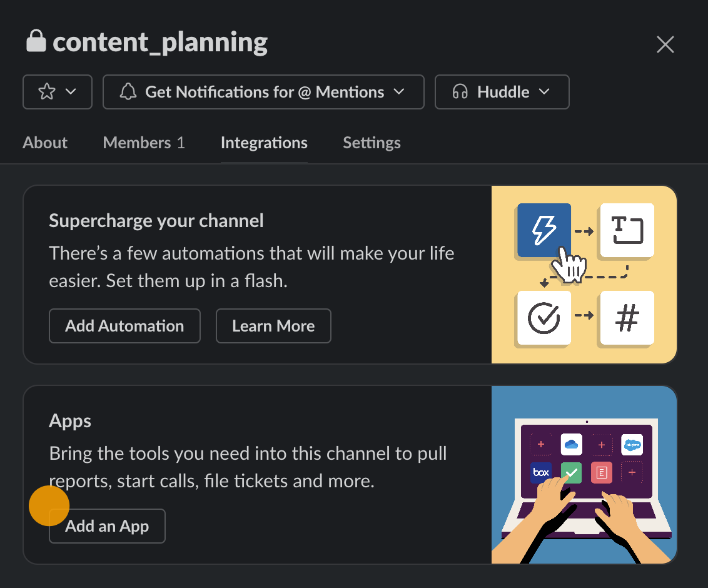Click the Learn More button
Viewport: 708px width, 588px height.
coord(273,326)
